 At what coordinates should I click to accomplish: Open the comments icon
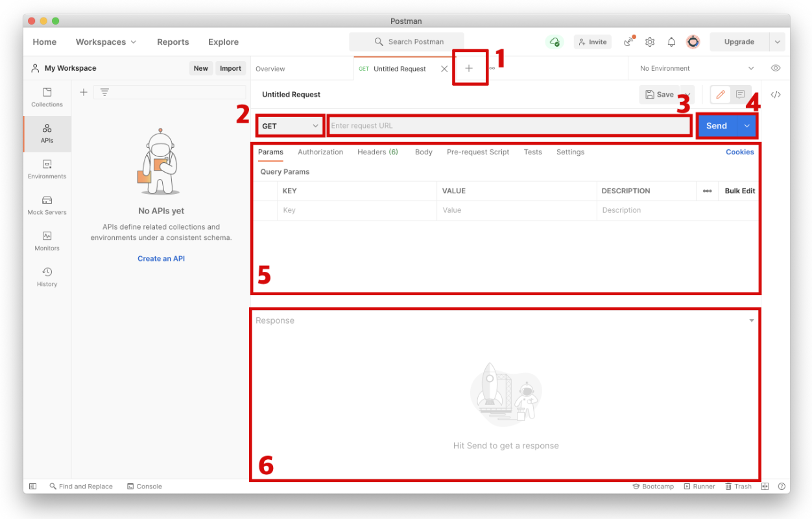(x=740, y=95)
